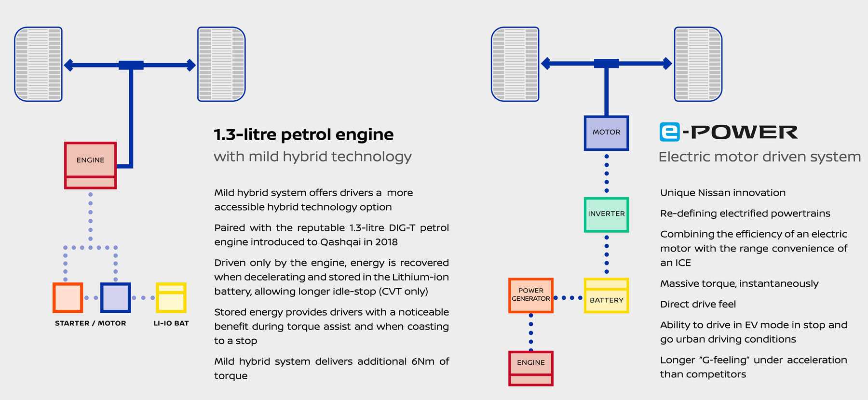Click 'Unique Nissan innovation' text
Image resolution: width=868 pixels, height=400 pixels.
(723, 193)
